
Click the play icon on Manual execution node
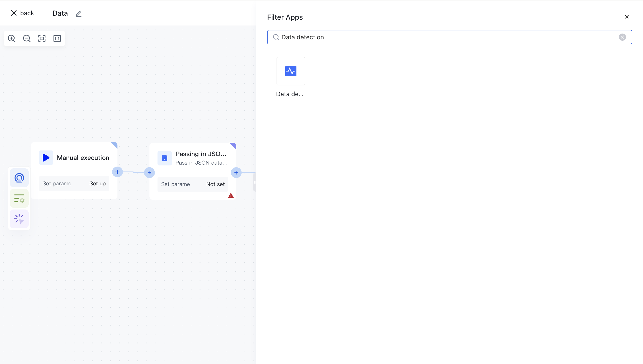pos(46,157)
